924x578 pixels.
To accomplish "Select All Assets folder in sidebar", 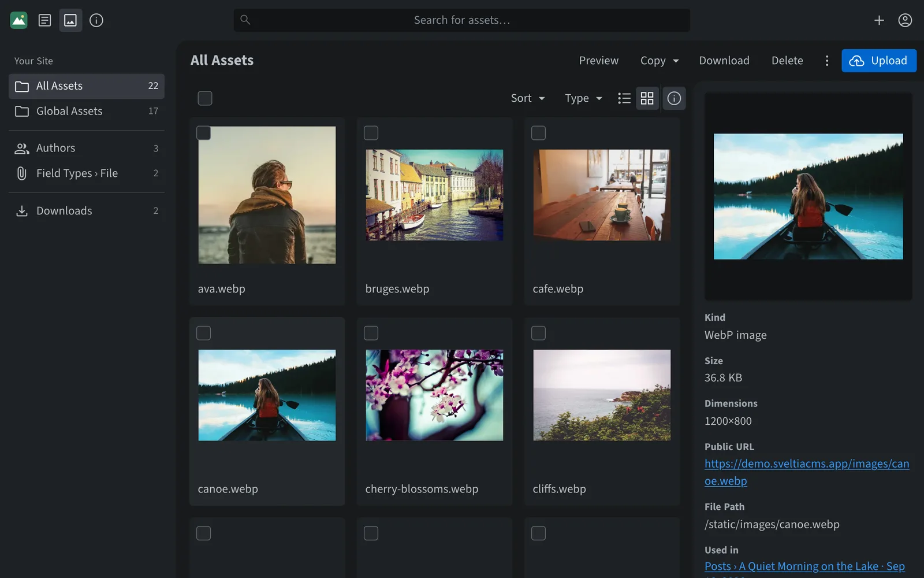I will coord(87,86).
